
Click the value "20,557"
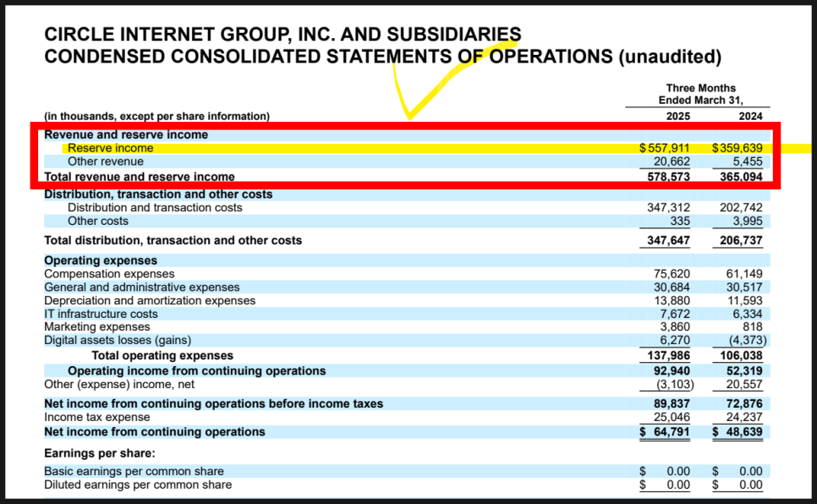(x=744, y=384)
